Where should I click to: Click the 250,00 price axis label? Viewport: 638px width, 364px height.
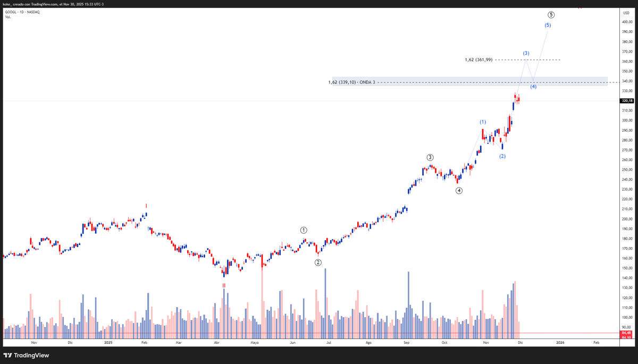pos(627,170)
